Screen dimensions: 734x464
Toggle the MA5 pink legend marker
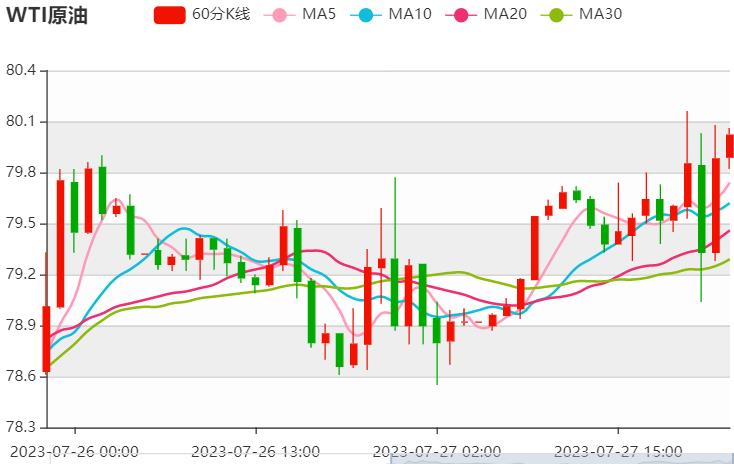click(x=278, y=15)
